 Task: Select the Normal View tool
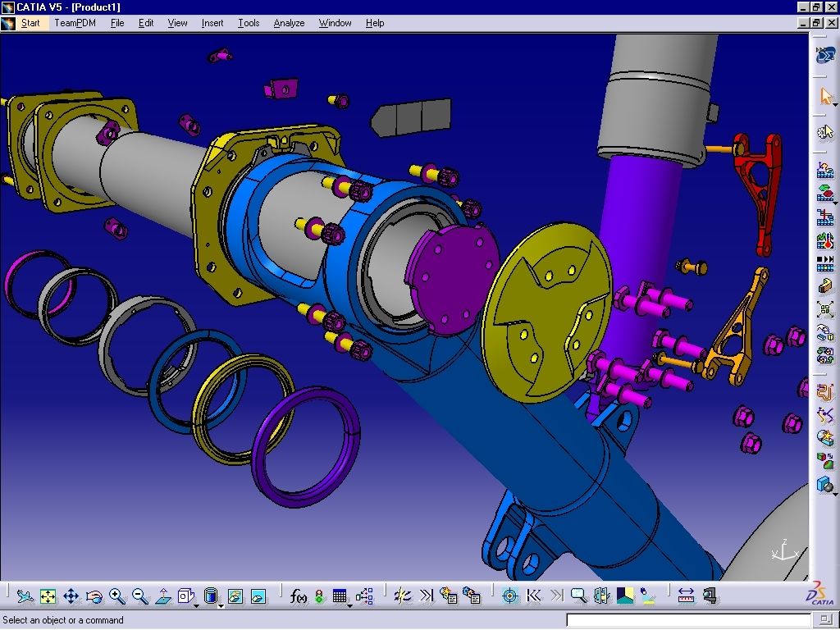point(162,596)
